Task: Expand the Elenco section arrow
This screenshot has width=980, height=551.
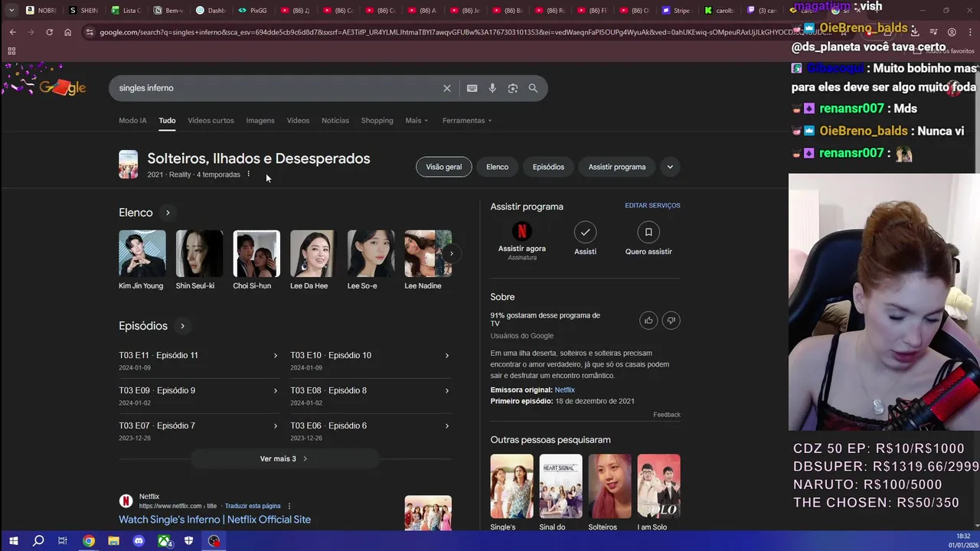Action: point(168,213)
